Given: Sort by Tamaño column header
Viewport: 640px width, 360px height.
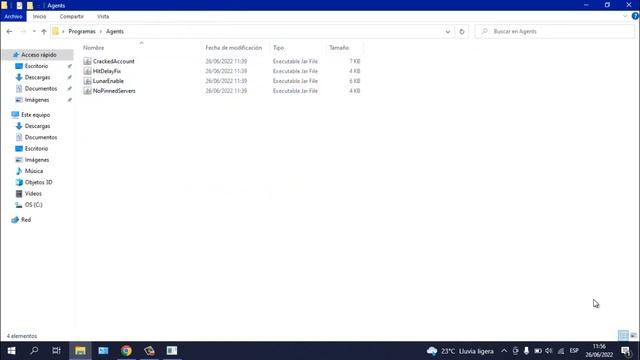Looking at the screenshot, I should click(x=339, y=48).
